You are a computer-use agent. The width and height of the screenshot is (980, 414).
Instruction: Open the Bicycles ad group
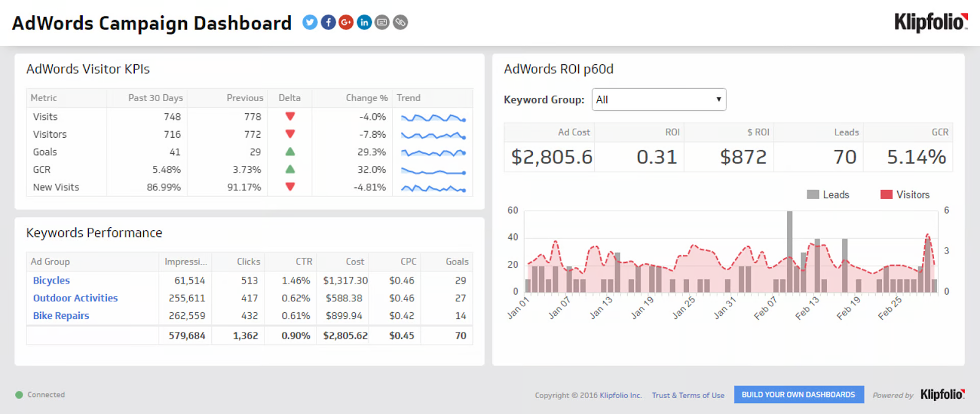[51, 280]
